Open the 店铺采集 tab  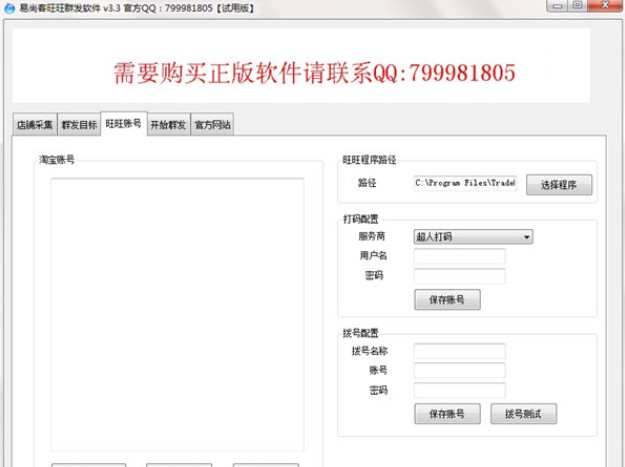(x=35, y=125)
